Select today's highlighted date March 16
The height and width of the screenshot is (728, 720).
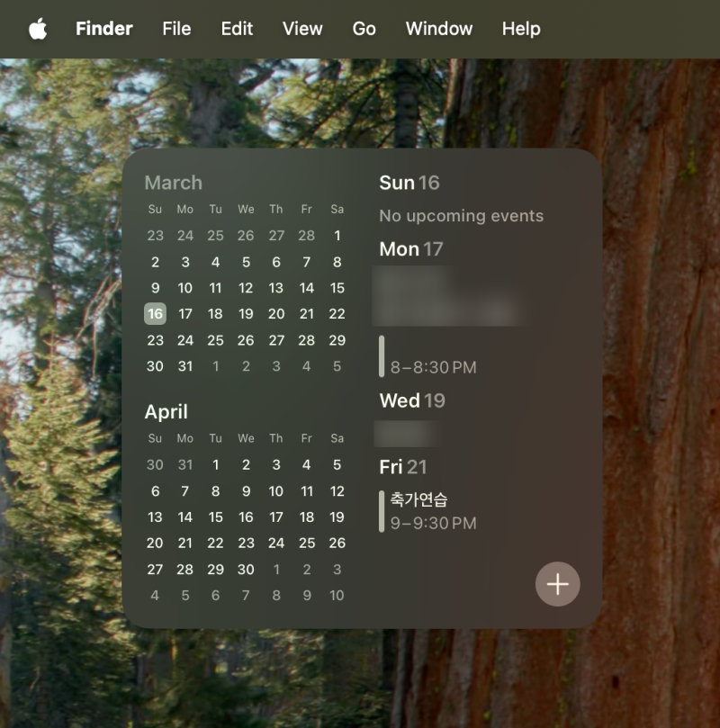(155, 314)
